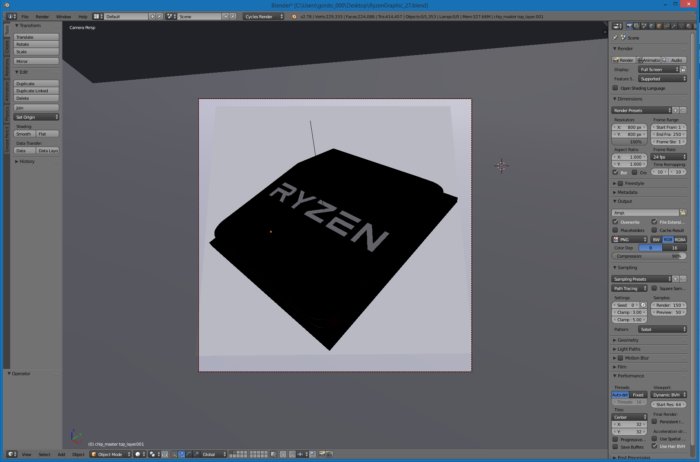
Task: Click the scene browse icon beside Scene
Action: (171, 17)
